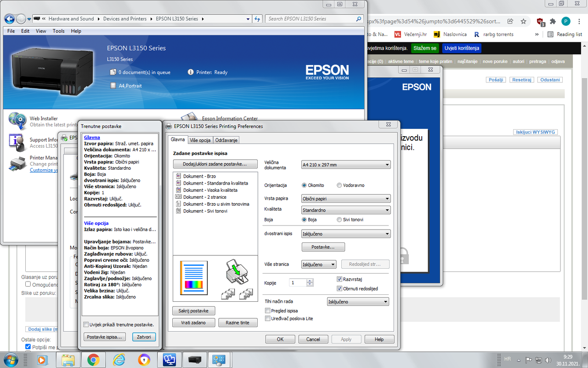This screenshot has width=588, height=368.
Task: Open Internet Explorer taskbar icon
Action: [119, 360]
